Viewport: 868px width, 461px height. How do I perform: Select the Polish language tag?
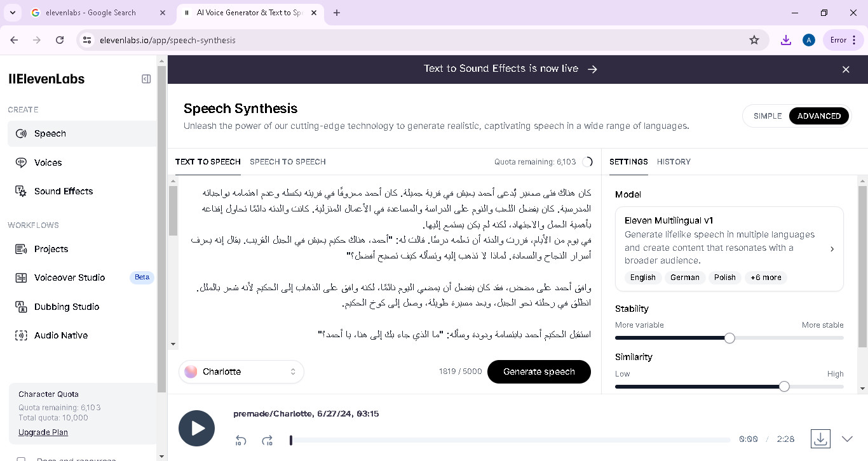(x=724, y=277)
